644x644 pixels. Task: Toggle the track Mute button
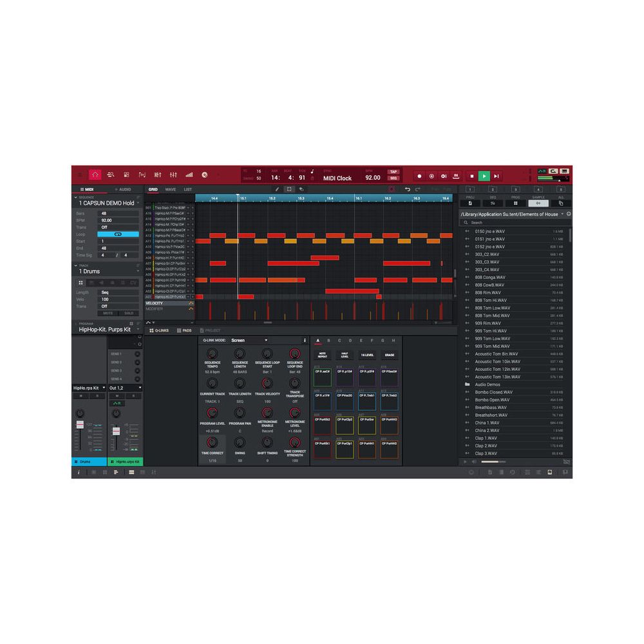coord(108,313)
